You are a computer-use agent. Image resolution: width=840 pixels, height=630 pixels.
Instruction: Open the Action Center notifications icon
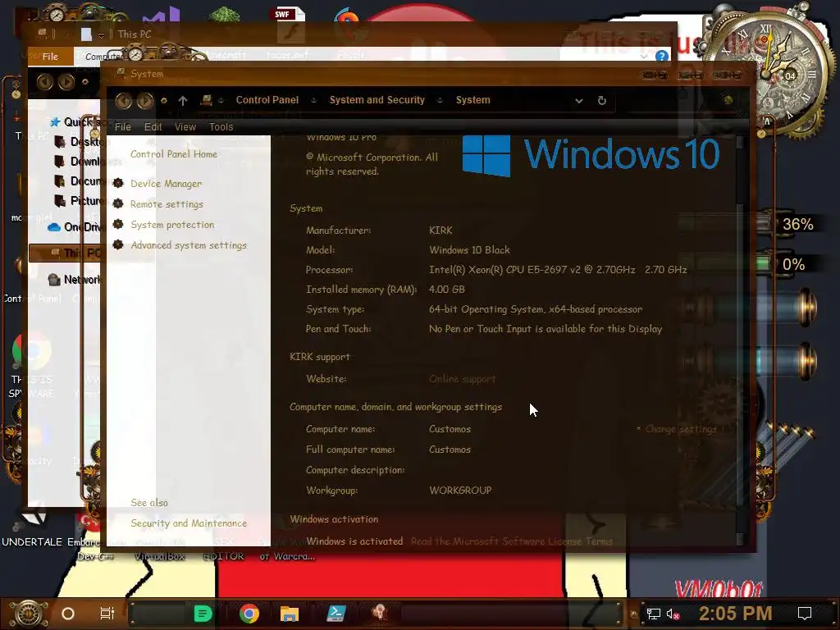805,614
